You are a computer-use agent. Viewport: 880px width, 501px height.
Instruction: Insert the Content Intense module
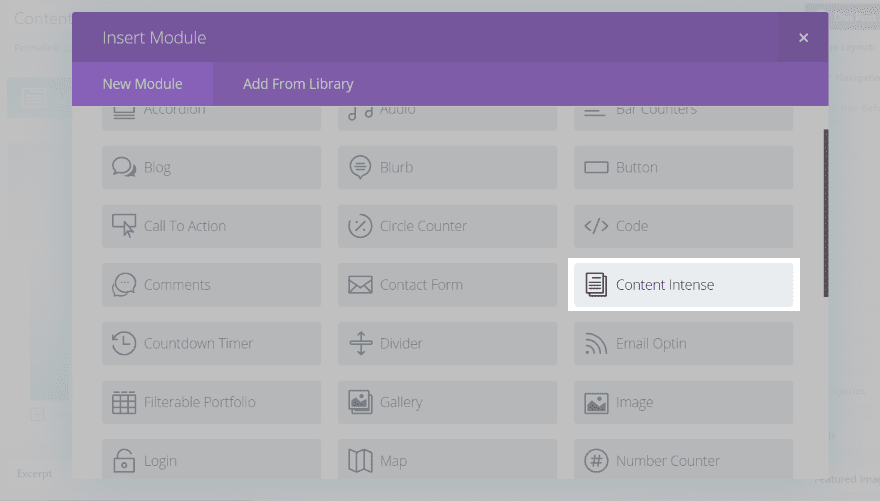click(x=683, y=285)
